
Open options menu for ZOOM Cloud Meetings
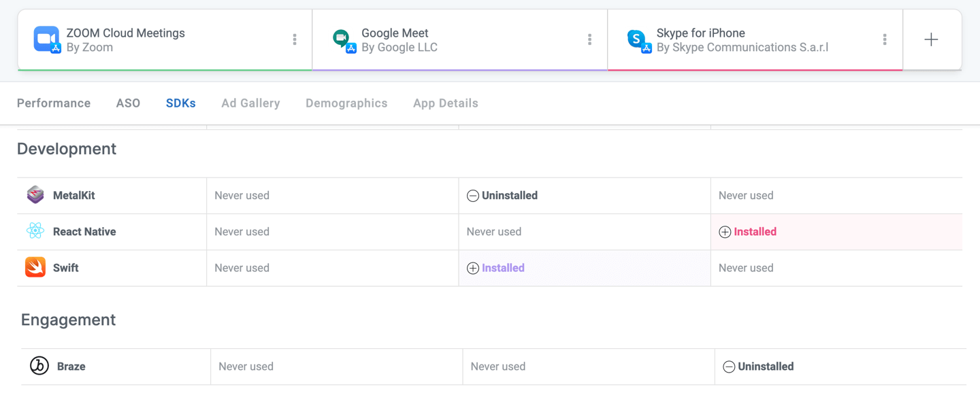point(295,39)
